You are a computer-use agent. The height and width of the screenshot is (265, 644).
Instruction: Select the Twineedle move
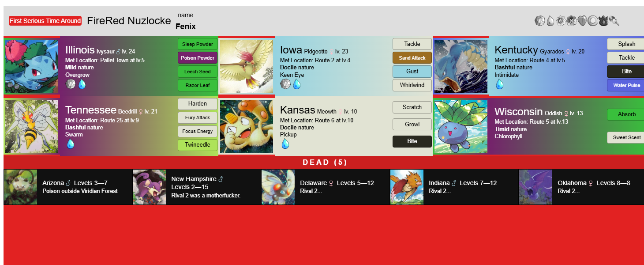(x=198, y=145)
